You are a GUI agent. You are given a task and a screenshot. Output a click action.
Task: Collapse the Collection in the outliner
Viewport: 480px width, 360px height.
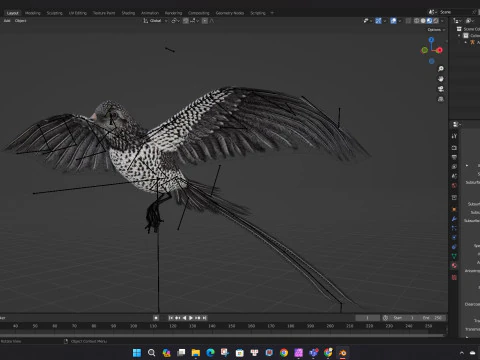pyautogui.click(x=459, y=35)
